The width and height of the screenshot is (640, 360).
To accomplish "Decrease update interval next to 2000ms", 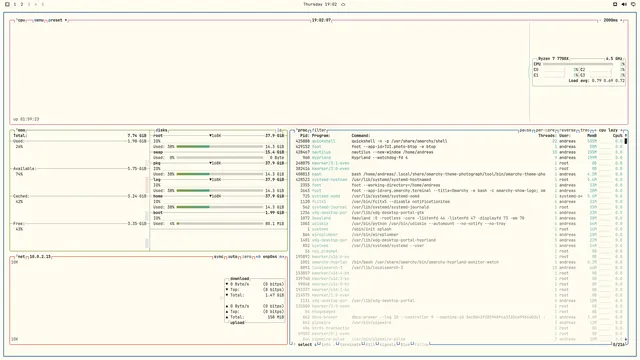I will (600, 20).
